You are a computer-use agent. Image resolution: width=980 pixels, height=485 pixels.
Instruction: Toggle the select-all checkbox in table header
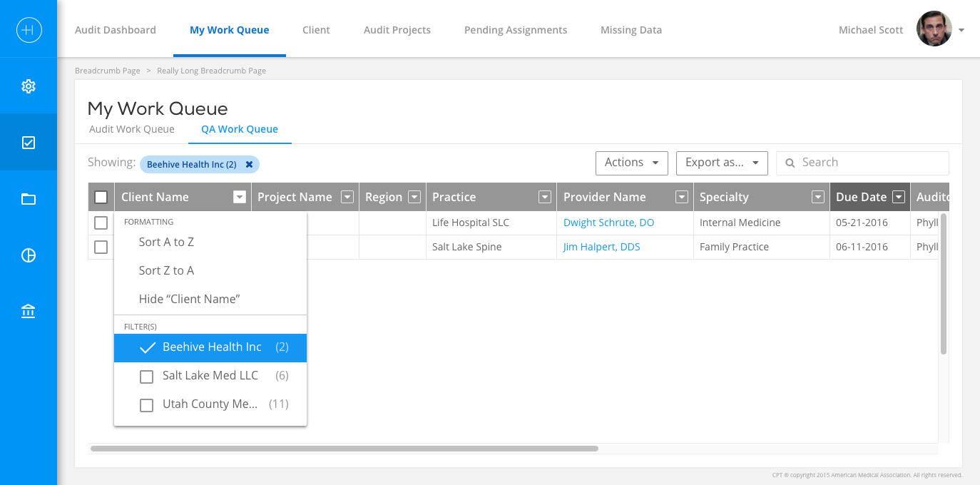101,198
